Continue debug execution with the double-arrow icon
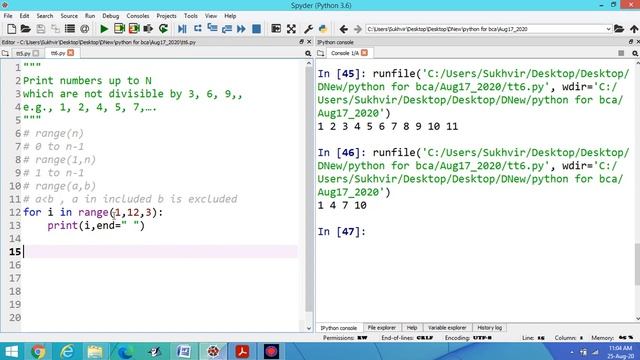This screenshot has width=640, height=360. [241, 29]
